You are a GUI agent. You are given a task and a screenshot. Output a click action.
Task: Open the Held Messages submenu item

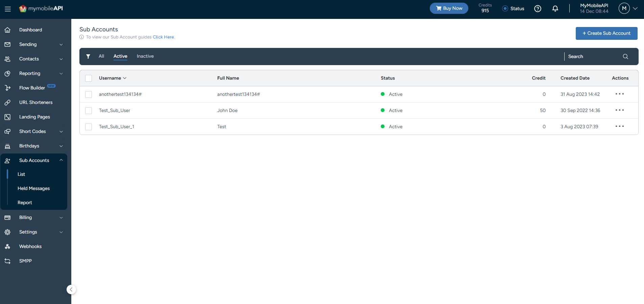[34, 189]
